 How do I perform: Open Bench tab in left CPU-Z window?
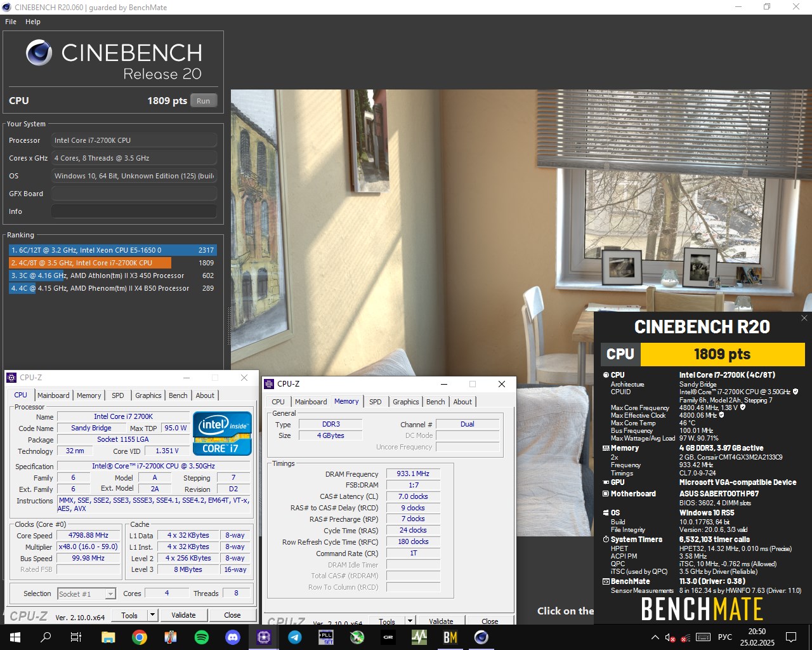coord(178,395)
